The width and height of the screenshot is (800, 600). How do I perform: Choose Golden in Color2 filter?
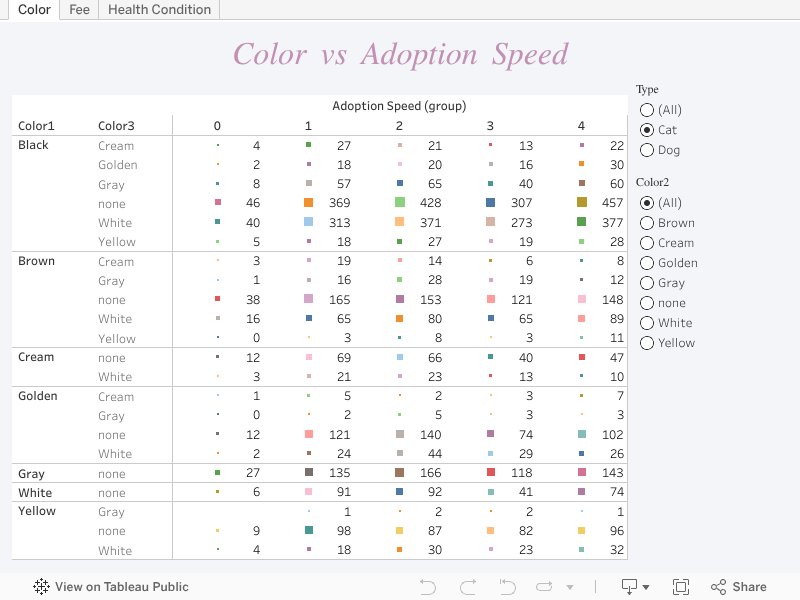647,263
